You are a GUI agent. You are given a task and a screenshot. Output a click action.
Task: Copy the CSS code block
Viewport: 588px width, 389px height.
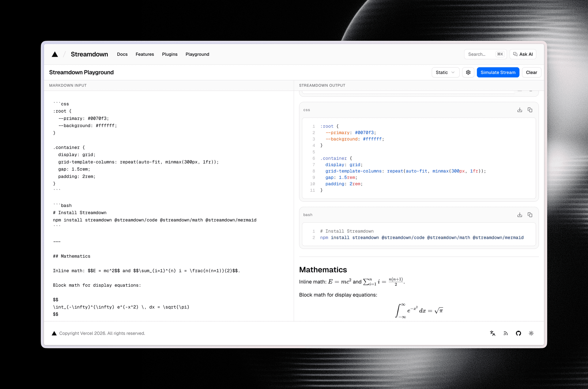pyautogui.click(x=530, y=110)
